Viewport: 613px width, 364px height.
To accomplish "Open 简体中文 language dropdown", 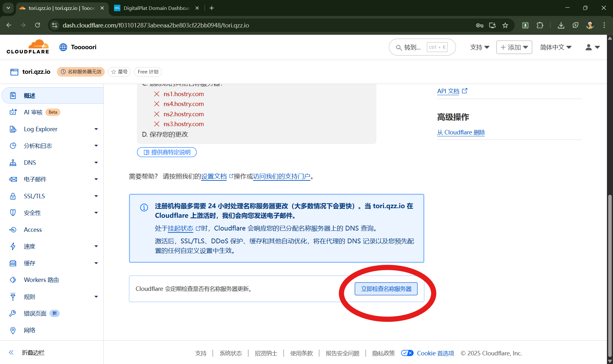I will click(x=556, y=47).
